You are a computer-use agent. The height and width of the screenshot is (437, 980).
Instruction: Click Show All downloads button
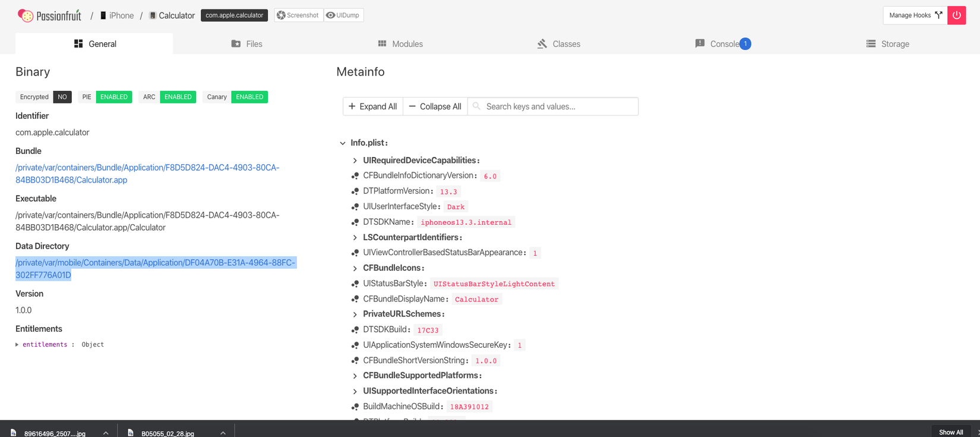click(x=950, y=432)
